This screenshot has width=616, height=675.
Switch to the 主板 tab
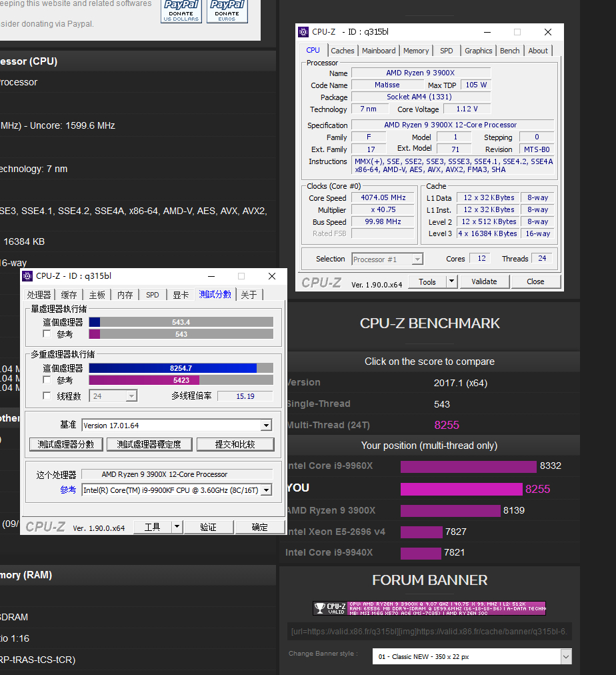[97, 295]
